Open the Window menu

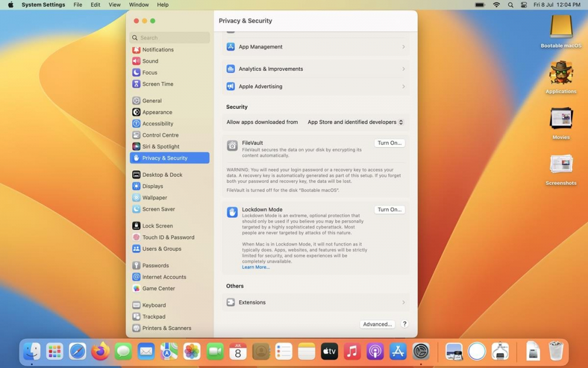139,5
